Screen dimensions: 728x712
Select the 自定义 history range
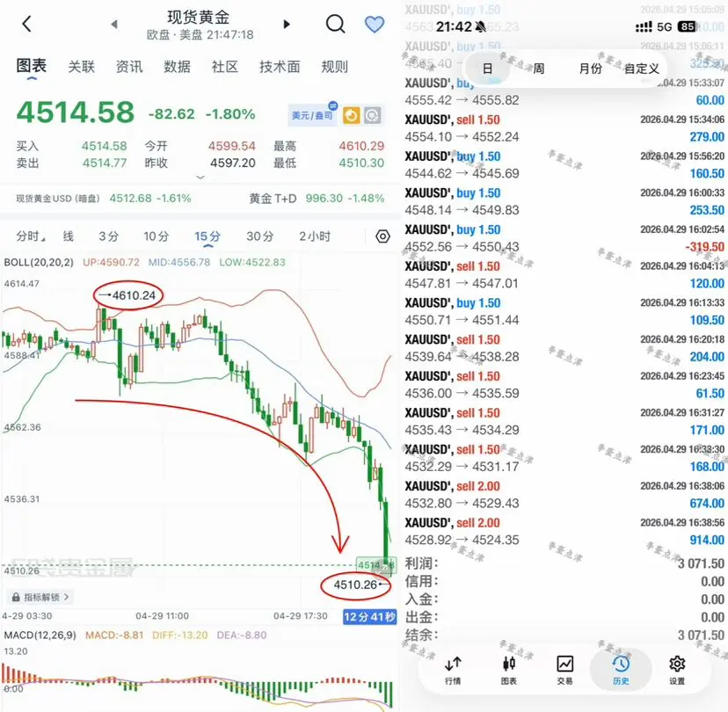click(642, 69)
